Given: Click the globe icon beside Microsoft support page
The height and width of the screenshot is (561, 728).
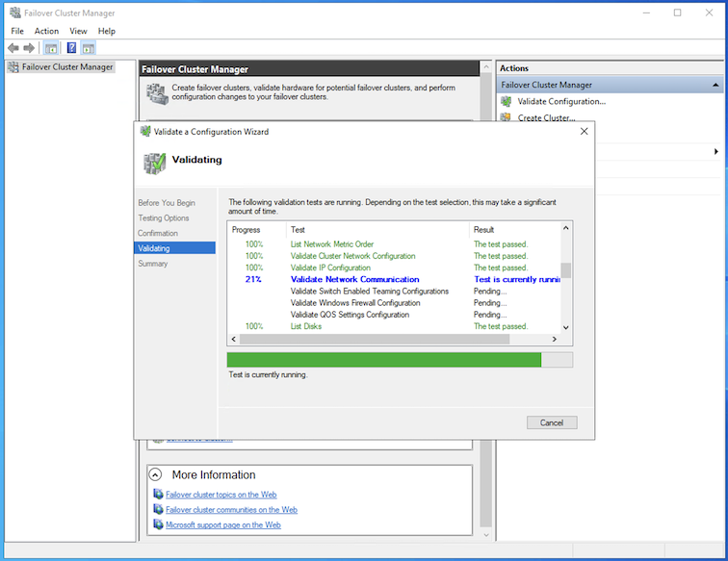Looking at the screenshot, I should point(158,524).
